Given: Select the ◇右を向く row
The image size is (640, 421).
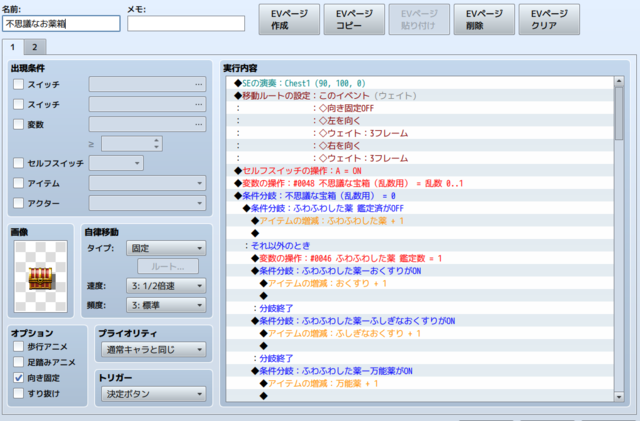Looking at the screenshot, I should [420, 146].
